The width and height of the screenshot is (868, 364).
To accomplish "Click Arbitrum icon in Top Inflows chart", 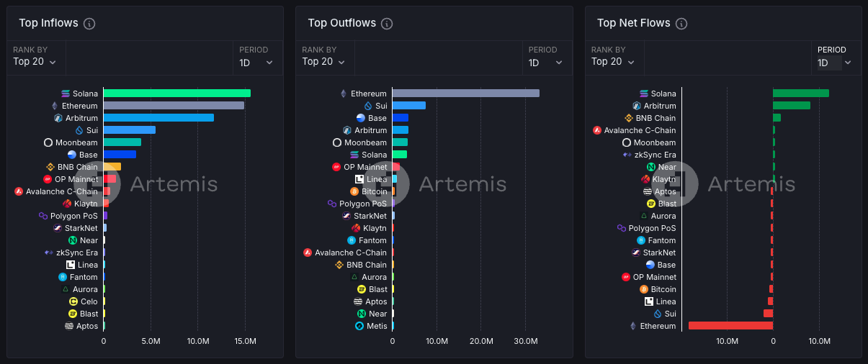I will coord(59,118).
